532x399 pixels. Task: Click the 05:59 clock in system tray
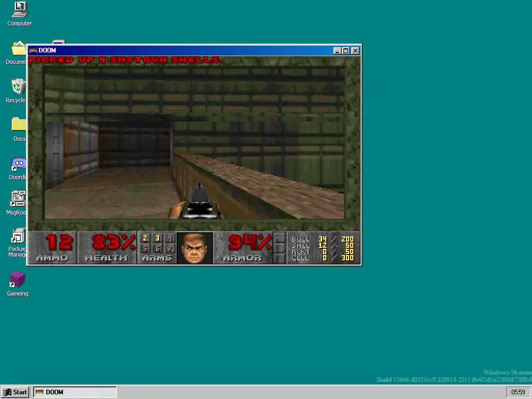tap(518, 392)
